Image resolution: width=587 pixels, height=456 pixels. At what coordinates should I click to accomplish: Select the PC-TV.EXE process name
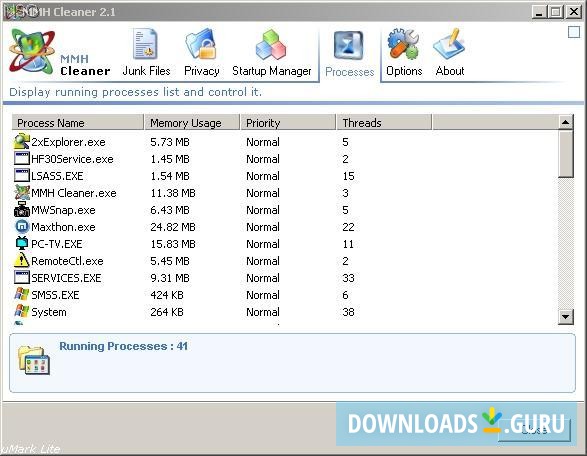point(57,244)
